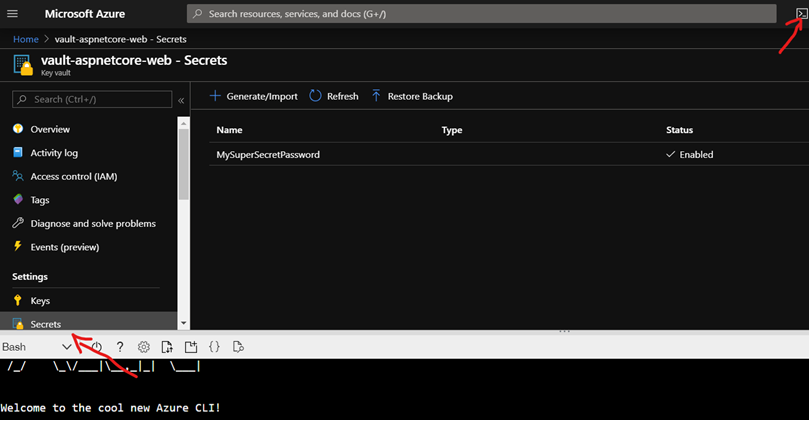The height and width of the screenshot is (421, 809).
Task: Click the Events lightning bolt icon
Action: click(x=18, y=246)
